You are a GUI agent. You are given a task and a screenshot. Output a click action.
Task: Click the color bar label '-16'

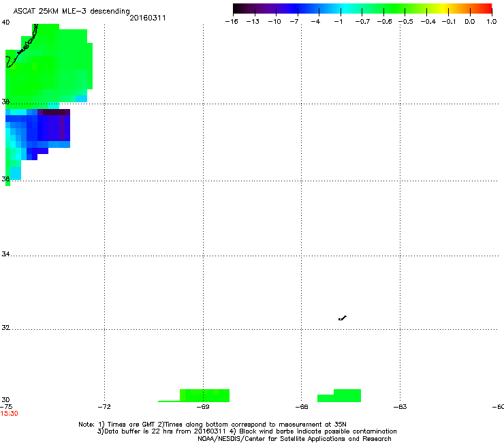232,22
